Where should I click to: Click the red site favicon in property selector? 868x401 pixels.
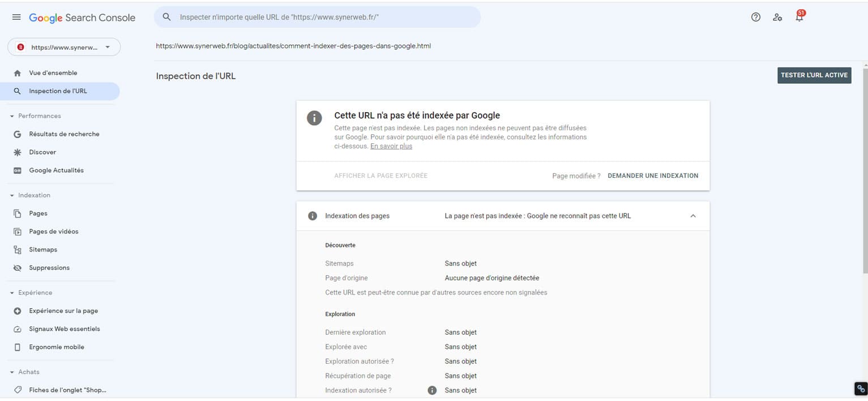tap(21, 48)
